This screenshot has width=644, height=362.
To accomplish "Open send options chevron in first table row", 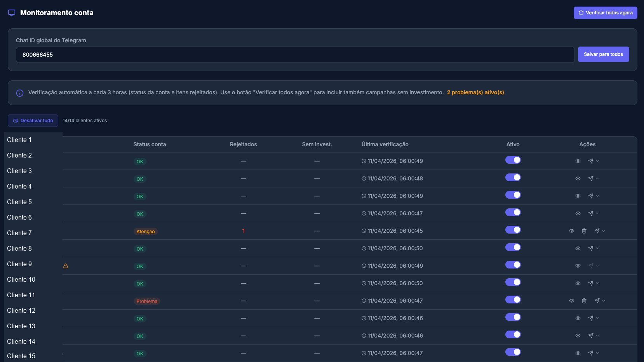I will tap(597, 161).
